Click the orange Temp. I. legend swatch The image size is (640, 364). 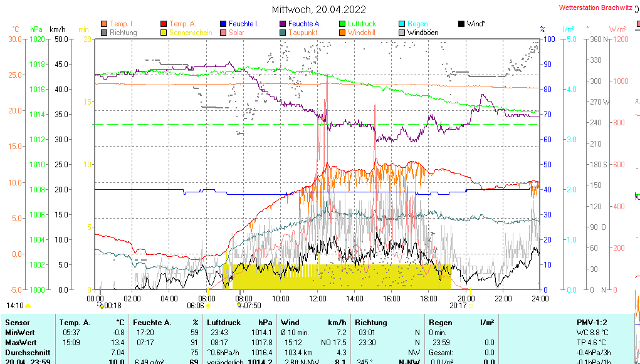point(104,24)
